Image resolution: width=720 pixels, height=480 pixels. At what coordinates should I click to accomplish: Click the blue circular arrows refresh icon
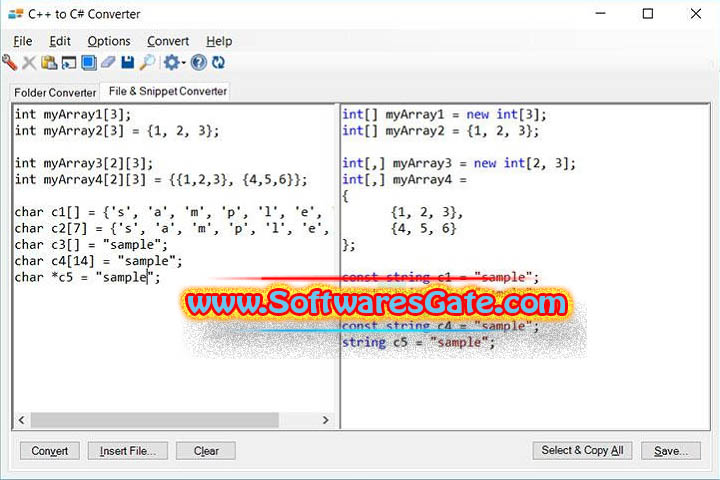(218, 62)
